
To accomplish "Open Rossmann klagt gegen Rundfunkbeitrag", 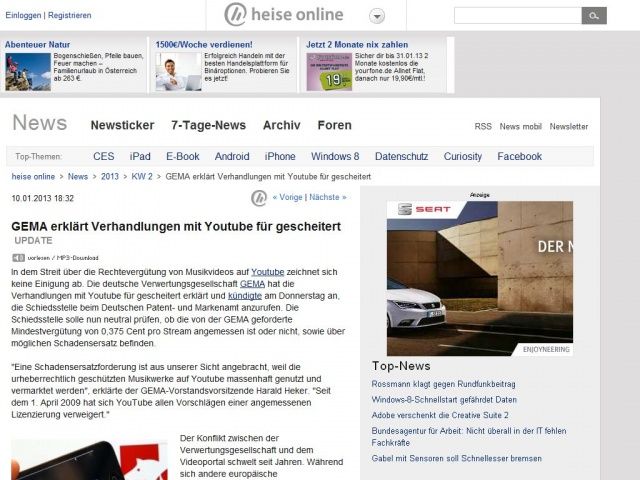I will pos(443,384).
